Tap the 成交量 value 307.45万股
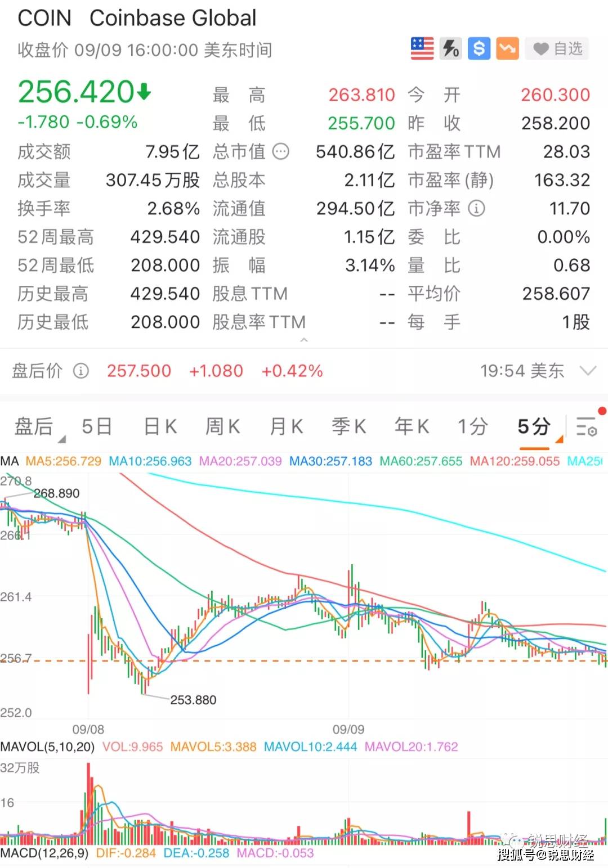The height and width of the screenshot is (868, 608). 153,180
